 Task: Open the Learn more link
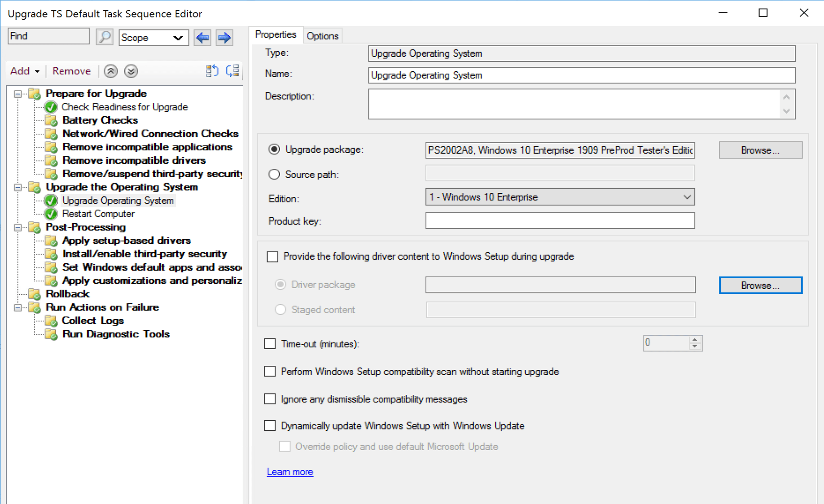pyautogui.click(x=289, y=472)
